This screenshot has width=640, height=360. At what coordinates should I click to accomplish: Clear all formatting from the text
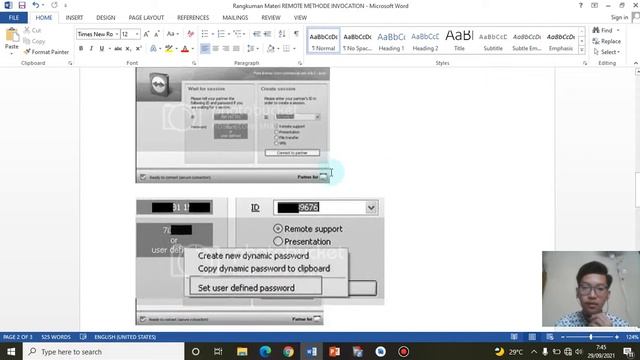tap(190, 34)
